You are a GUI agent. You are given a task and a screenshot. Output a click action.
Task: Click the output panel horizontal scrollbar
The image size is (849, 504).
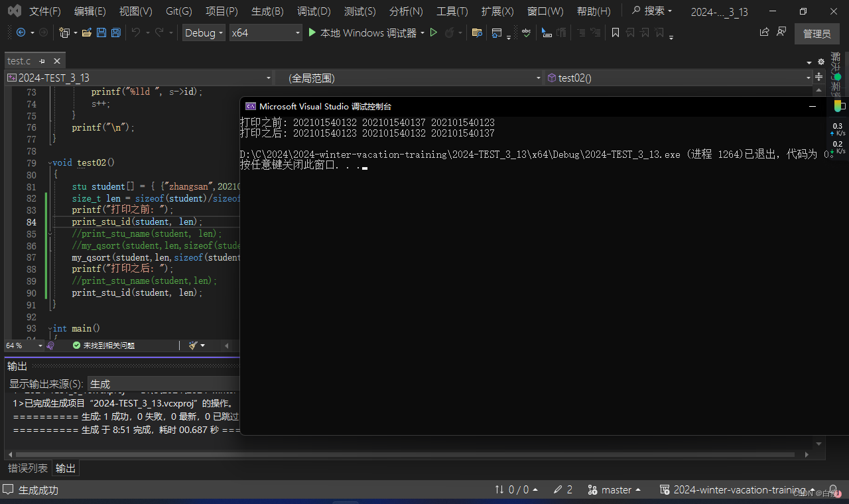click(x=405, y=454)
